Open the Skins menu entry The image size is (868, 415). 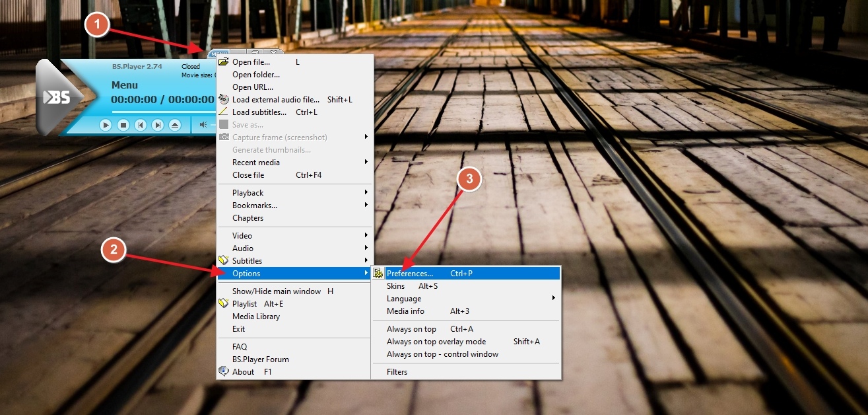(395, 286)
